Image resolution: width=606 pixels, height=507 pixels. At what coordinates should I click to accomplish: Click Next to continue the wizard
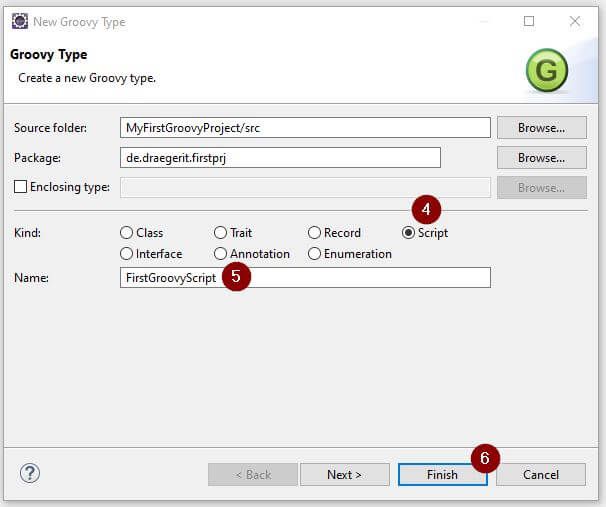tap(344, 475)
